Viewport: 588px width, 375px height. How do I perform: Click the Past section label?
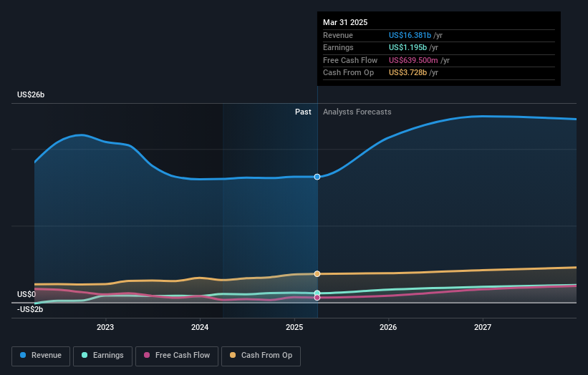(x=303, y=112)
